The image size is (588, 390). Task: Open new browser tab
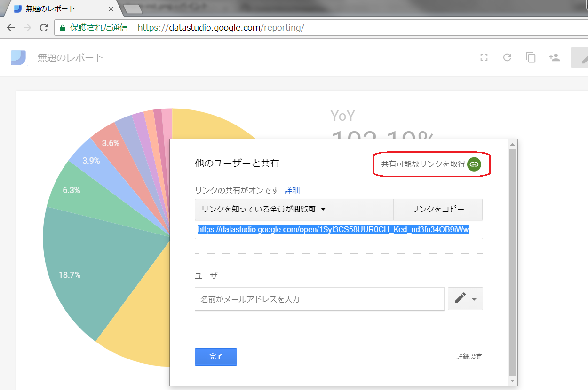coord(133,9)
